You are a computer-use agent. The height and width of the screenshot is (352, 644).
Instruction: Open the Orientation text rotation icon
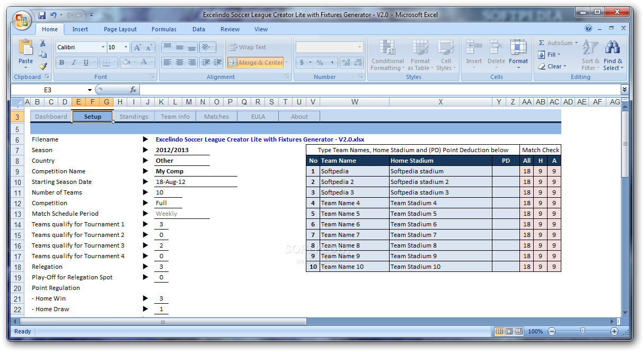pyautogui.click(x=207, y=47)
